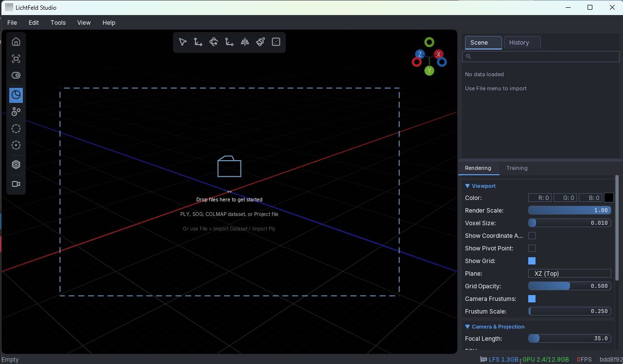Click the three-circles icon in sidebar
The width and height of the screenshot is (623, 364).
16,112
